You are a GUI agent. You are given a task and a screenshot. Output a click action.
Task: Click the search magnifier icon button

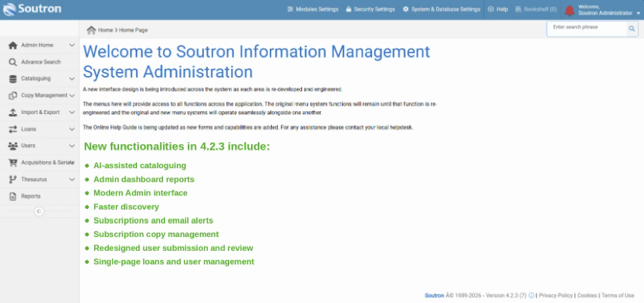point(632,29)
